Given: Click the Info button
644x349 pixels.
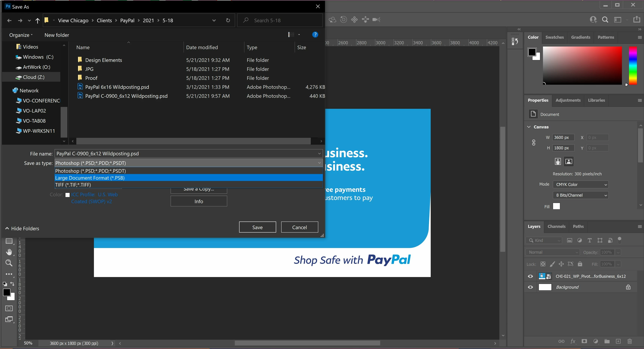Looking at the screenshot, I should click(199, 201).
